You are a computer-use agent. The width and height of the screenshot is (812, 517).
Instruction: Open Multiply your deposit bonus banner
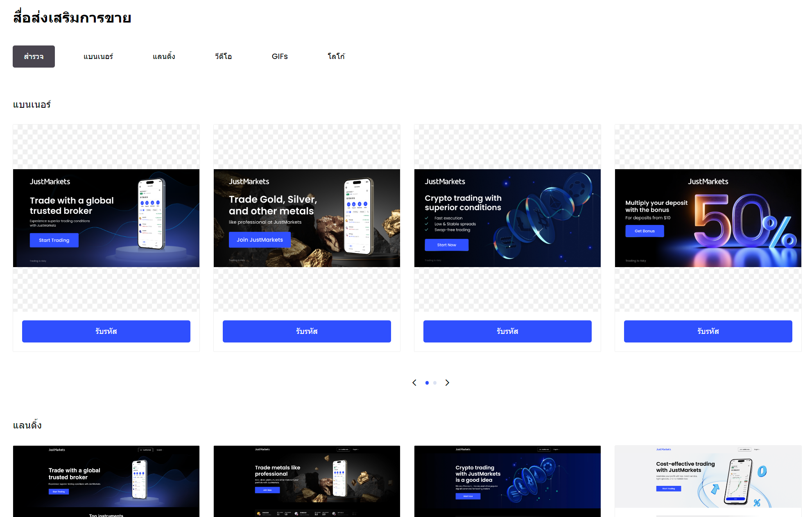[708, 218]
